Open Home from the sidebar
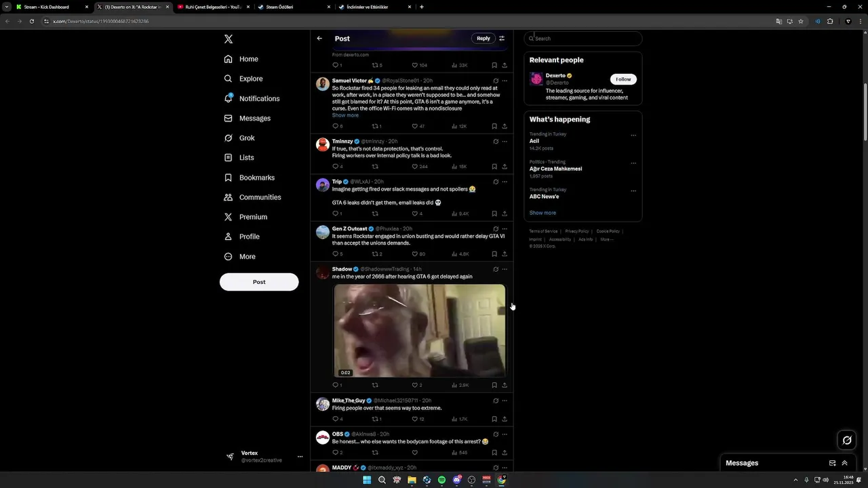The width and height of the screenshot is (868, 488). (x=241, y=59)
